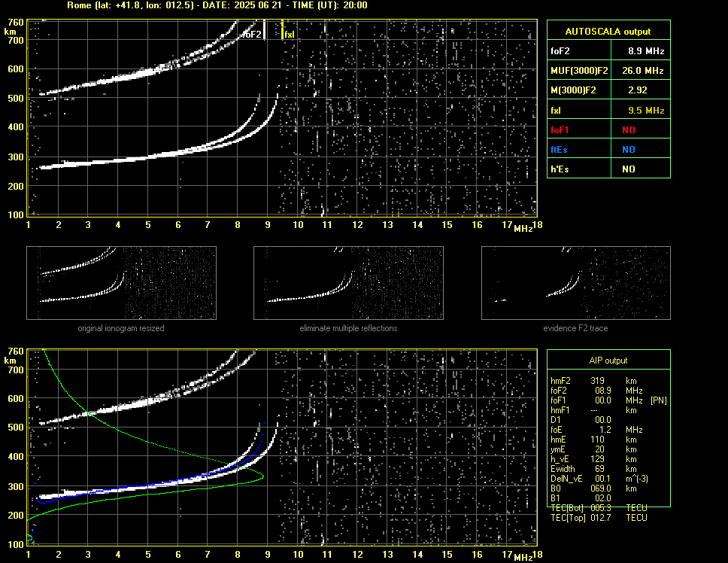
Task: Select the hmF1 row in AIP output
Action: pyautogui.click(x=594, y=410)
